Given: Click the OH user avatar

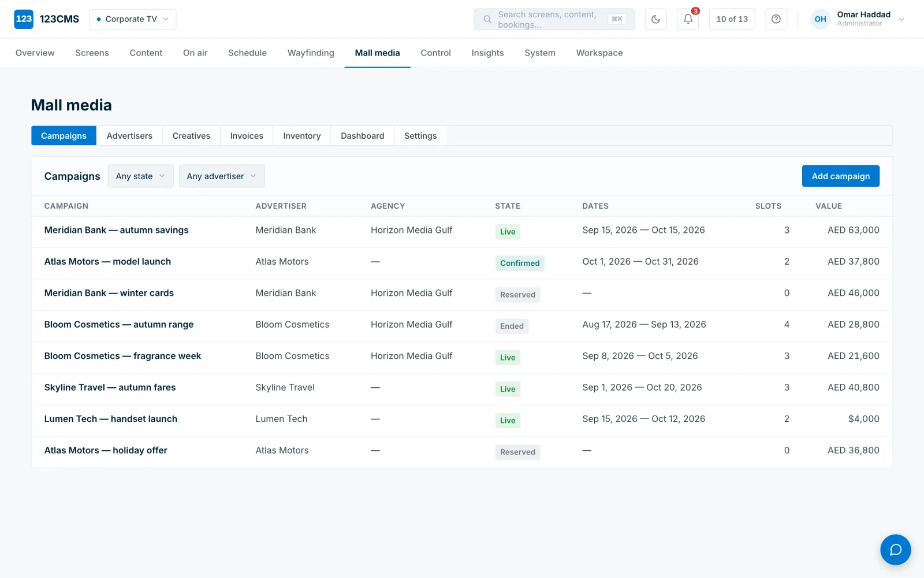Looking at the screenshot, I should (820, 19).
